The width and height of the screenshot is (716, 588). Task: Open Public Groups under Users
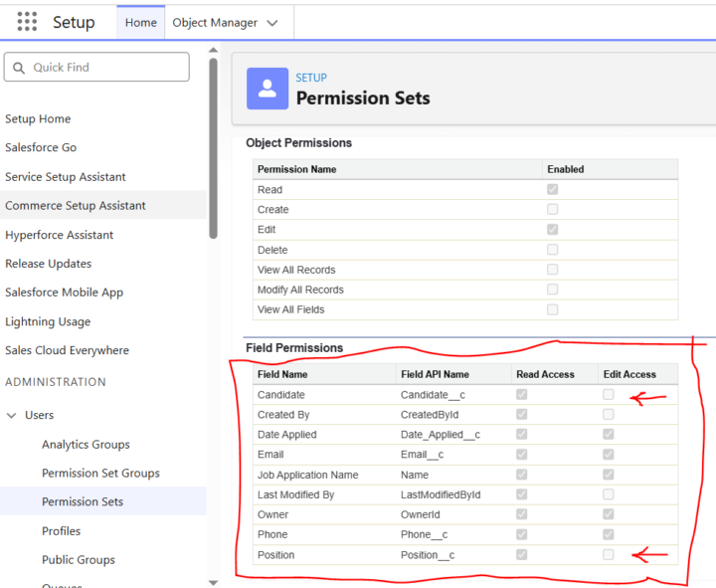tap(79, 560)
